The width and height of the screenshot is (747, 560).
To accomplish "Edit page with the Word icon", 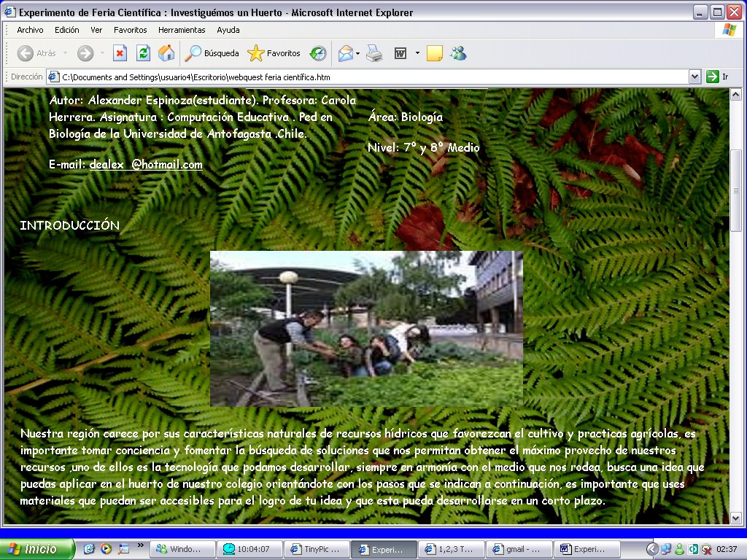I will (x=400, y=53).
